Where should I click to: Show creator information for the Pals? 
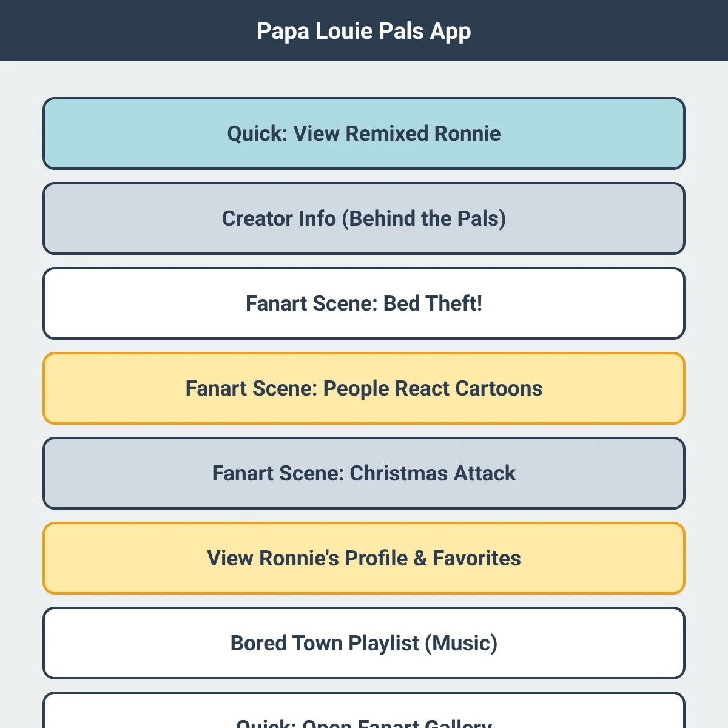click(x=364, y=218)
